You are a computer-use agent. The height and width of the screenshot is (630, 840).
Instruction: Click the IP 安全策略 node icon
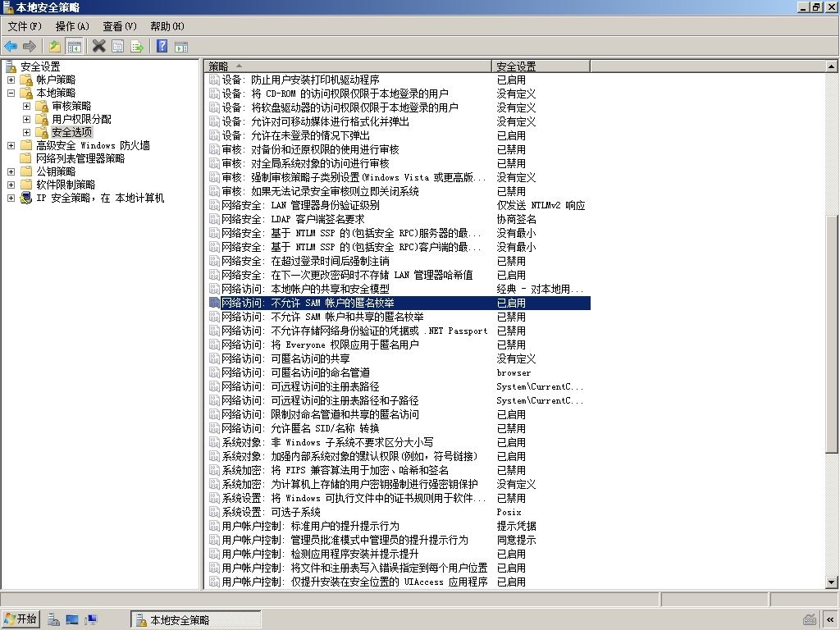tap(25, 199)
